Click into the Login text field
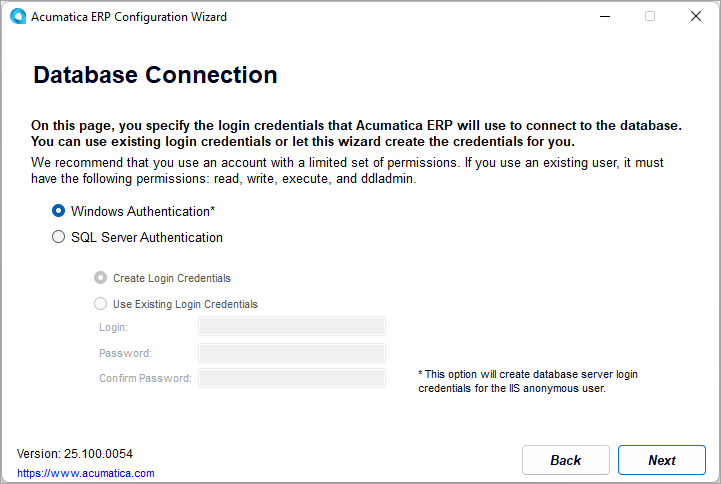Viewport: 721px width, 484px height. pos(291,326)
